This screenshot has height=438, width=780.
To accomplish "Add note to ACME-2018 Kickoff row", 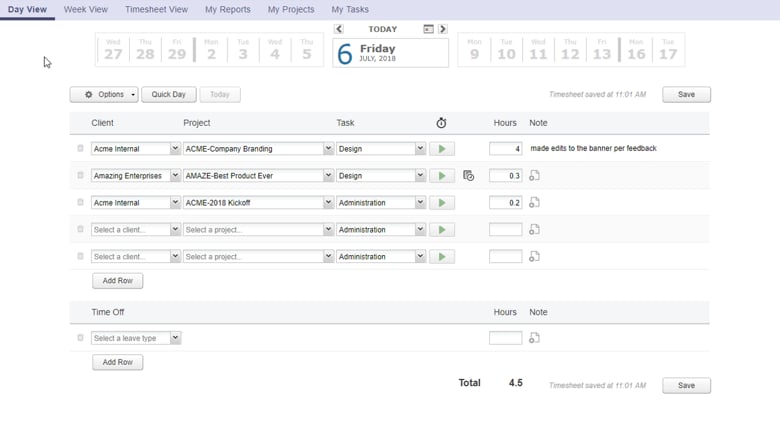I will [534, 203].
